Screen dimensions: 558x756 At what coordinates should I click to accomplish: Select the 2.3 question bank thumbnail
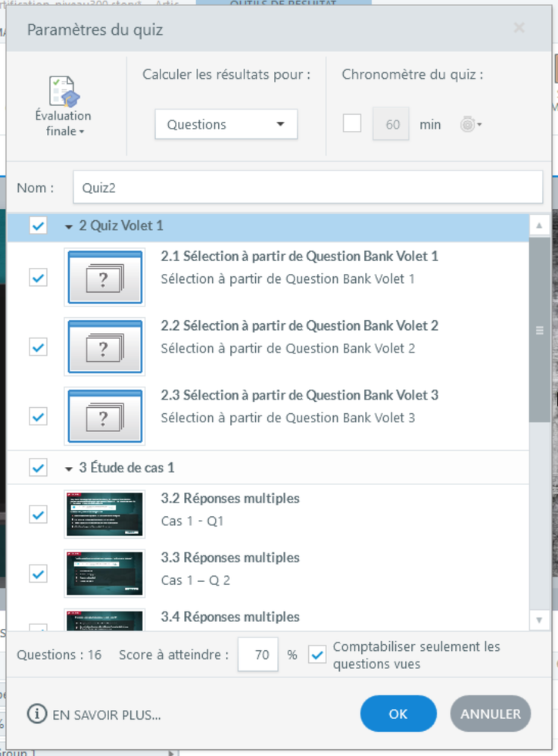104,416
